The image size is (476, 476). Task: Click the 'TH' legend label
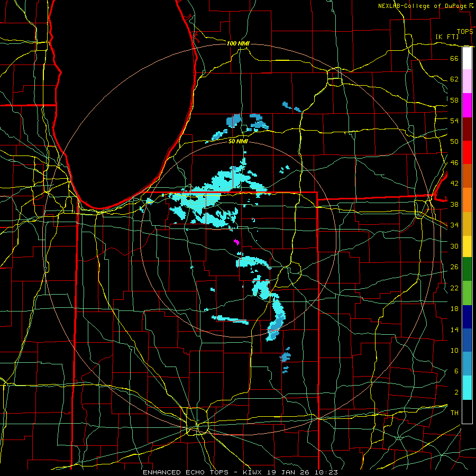click(x=454, y=413)
